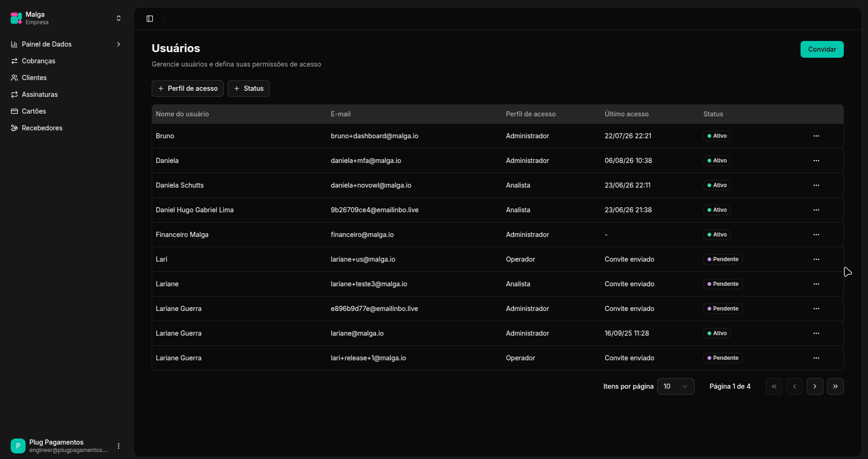Add Perfil de acesso filter
The image size is (868, 459).
[187, 88]
